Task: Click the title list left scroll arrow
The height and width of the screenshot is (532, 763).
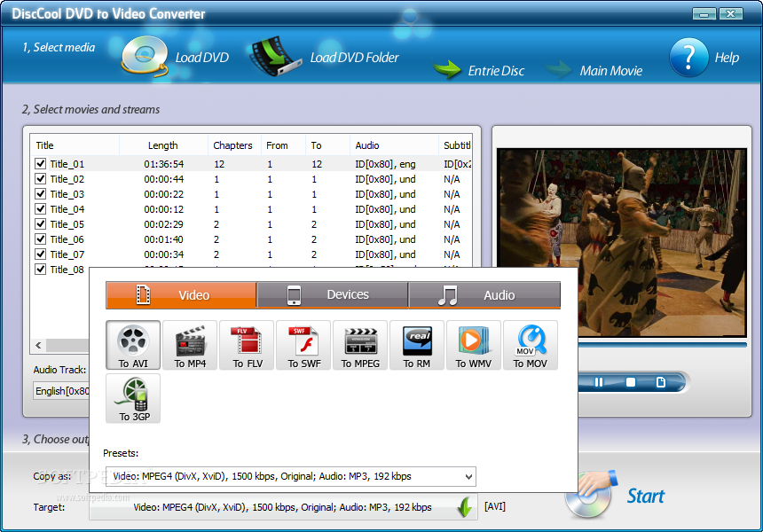Action: tap(38, 345)
